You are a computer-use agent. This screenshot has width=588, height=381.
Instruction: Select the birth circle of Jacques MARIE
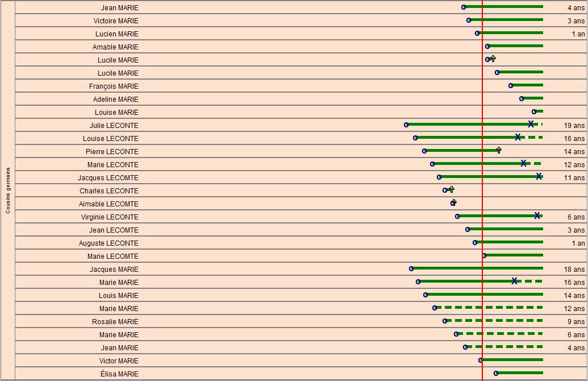coord(411,268)
